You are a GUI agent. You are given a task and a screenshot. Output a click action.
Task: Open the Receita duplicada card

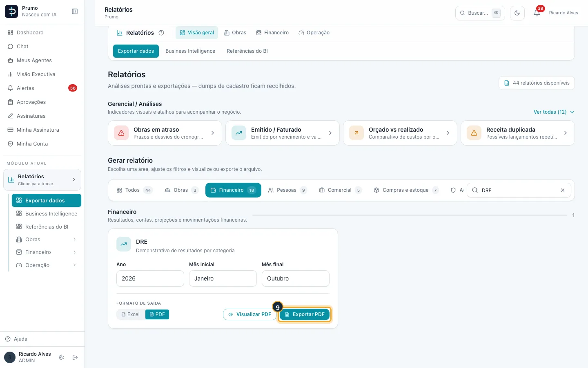click(x=518, y=133)
